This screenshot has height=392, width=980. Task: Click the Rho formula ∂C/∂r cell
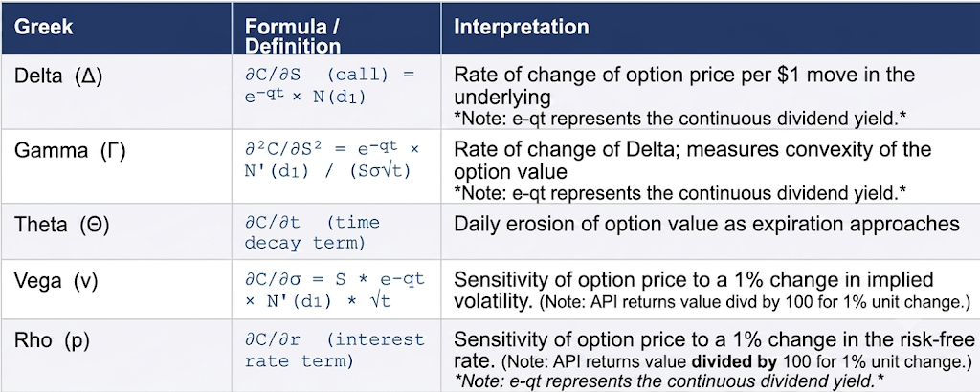click(x=334, y=350)
